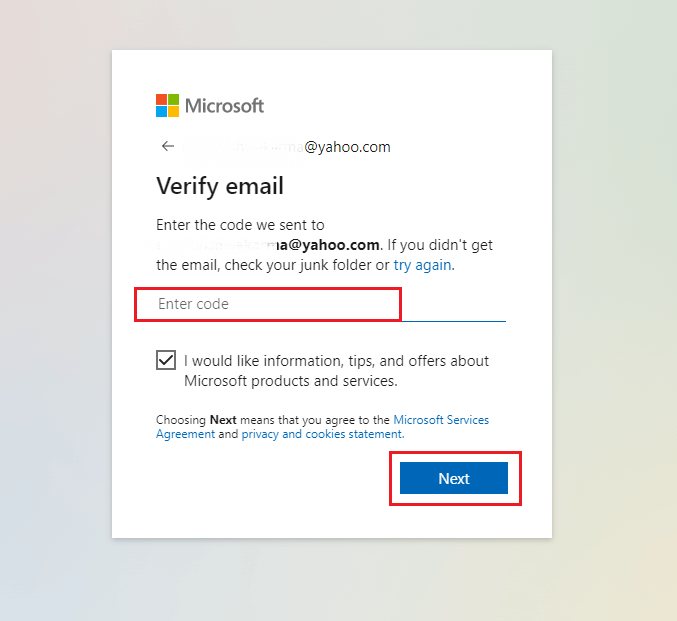Focus the Enter code input field
This screenshot has width=677, height=621.
pyautogui.click(x=268, y=304)
